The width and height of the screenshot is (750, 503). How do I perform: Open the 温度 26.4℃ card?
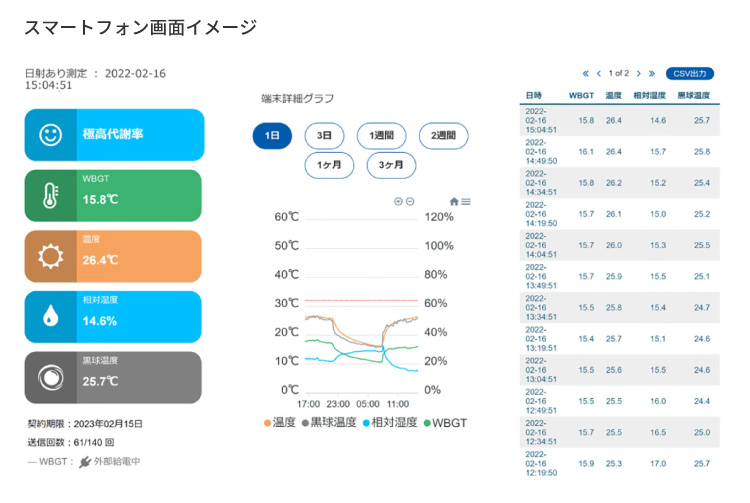pyautogui.click(x=113, y=256)
